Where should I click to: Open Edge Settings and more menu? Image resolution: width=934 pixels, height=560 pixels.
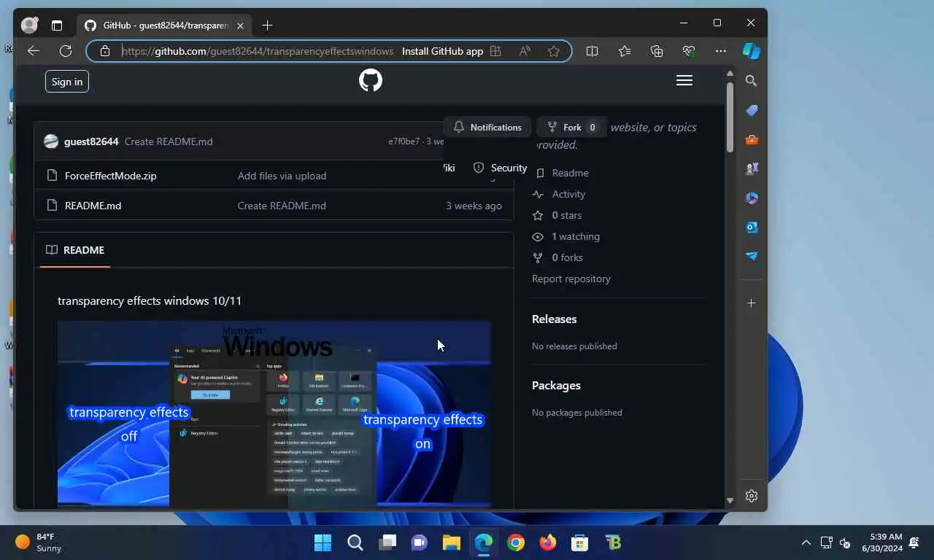pyautogui.click(x=721, y=51)
